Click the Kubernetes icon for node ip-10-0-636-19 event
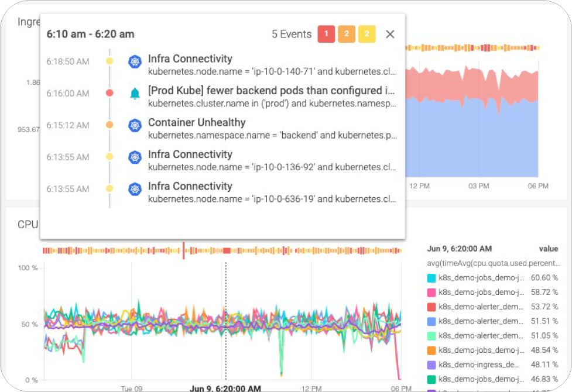The height and width of the screenshot is (392, 572). tap(135, 189)
